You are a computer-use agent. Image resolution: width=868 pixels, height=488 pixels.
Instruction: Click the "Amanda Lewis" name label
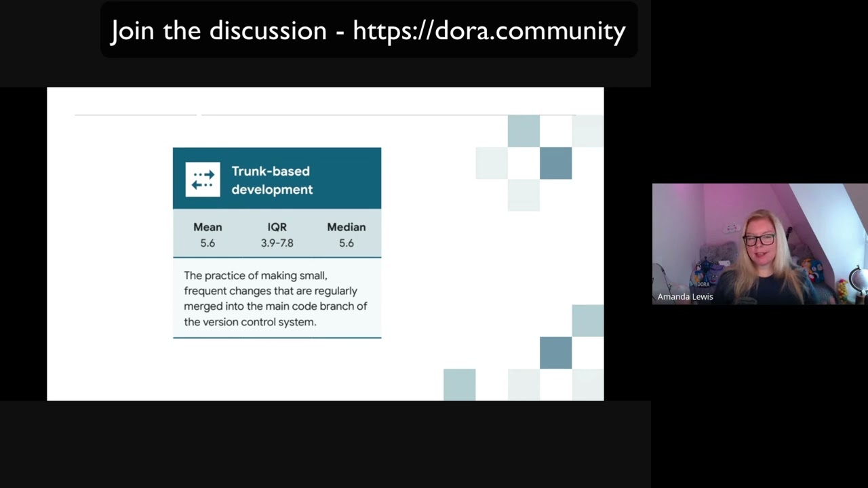(x=685, y=297)
